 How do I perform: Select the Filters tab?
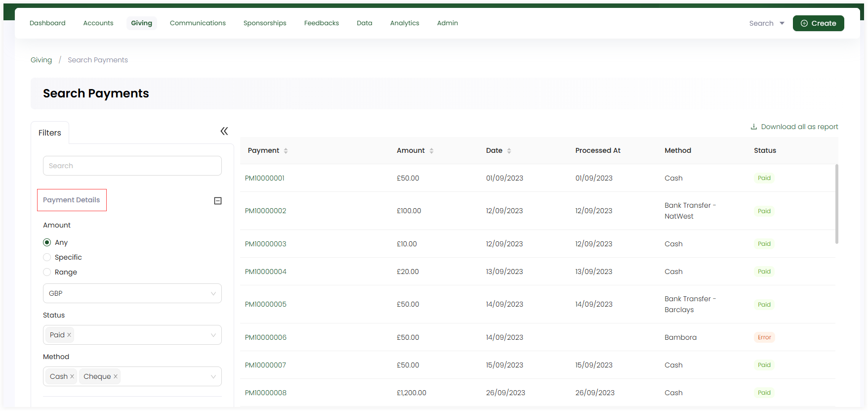pos(50,133)
